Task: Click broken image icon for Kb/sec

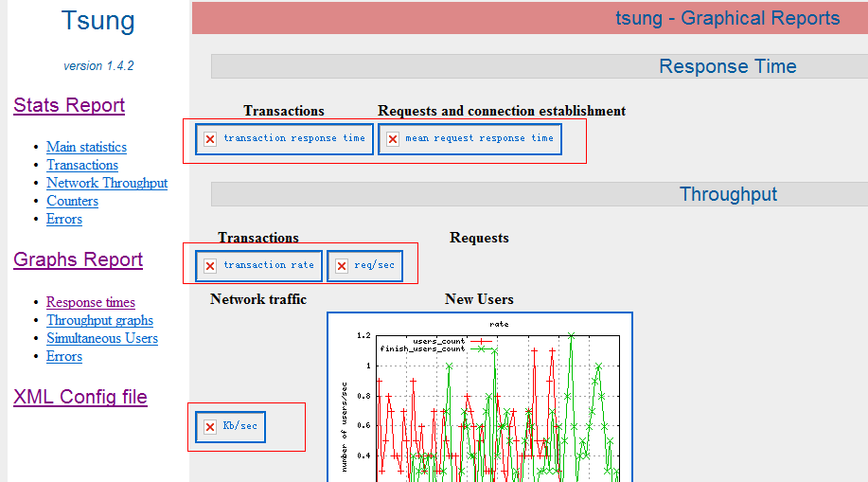Action: click(x=210, y=426)
